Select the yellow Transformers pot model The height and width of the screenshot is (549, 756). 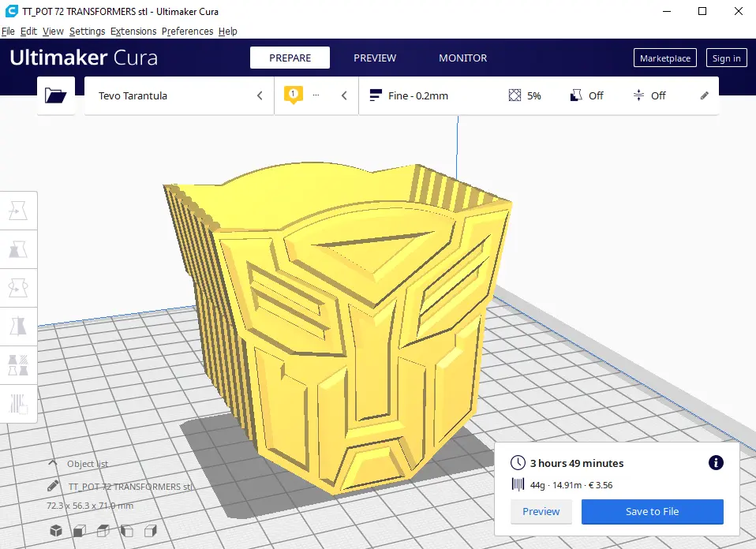pyautogui.click(x=338, y=328)
